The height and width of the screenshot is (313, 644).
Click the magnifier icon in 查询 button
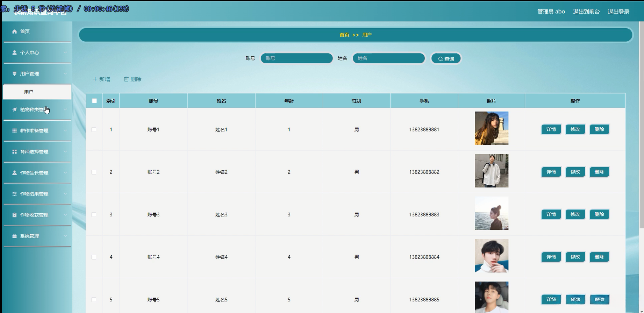point(440,59)
